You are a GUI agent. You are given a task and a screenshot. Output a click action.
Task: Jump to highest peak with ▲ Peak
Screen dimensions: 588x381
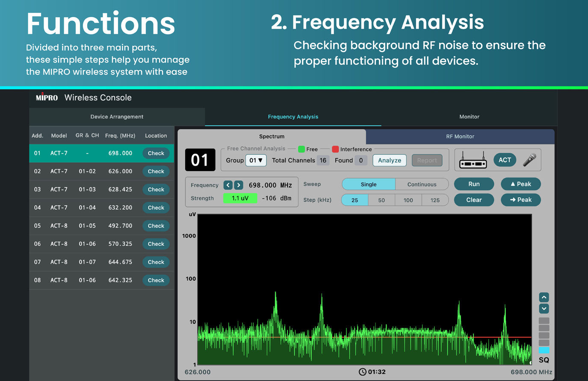(x=520, y=184)
